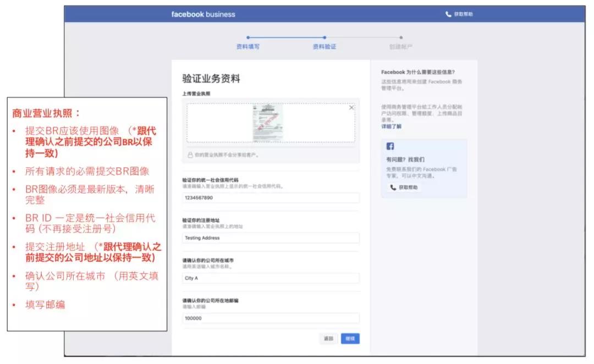Click the 继续 blue button
The height and width of the screenshot is (364, 594).
tap(350, 339)
